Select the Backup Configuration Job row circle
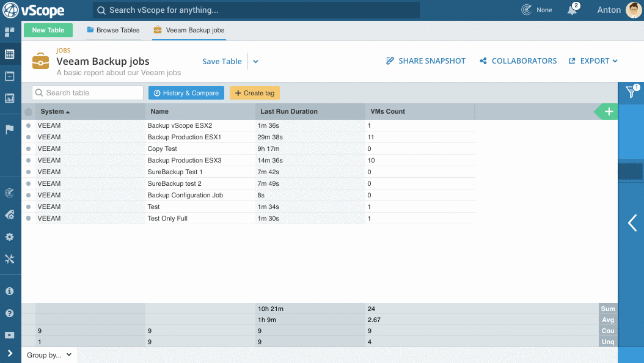This screenshot has width=644, height=363. coord(28,195)
